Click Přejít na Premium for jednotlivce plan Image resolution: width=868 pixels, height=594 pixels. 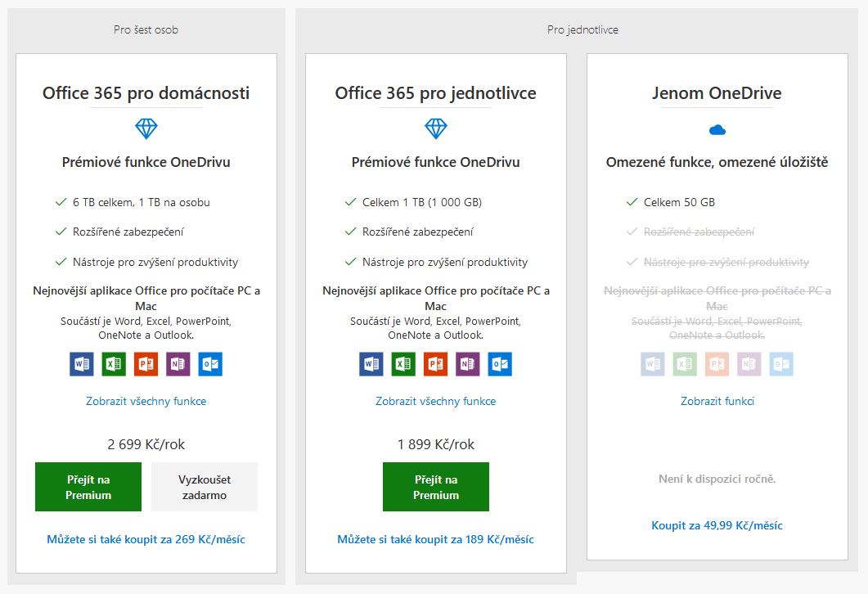coord(436,487)
